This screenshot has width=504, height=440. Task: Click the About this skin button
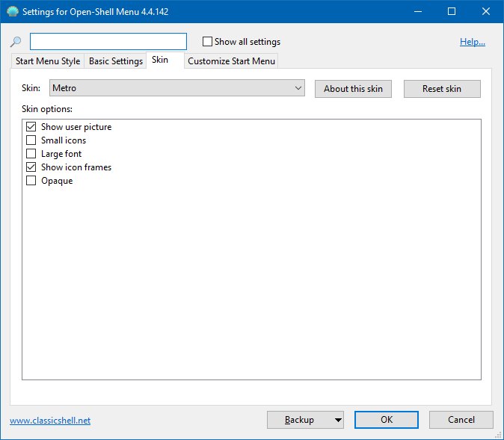point(353,89)
